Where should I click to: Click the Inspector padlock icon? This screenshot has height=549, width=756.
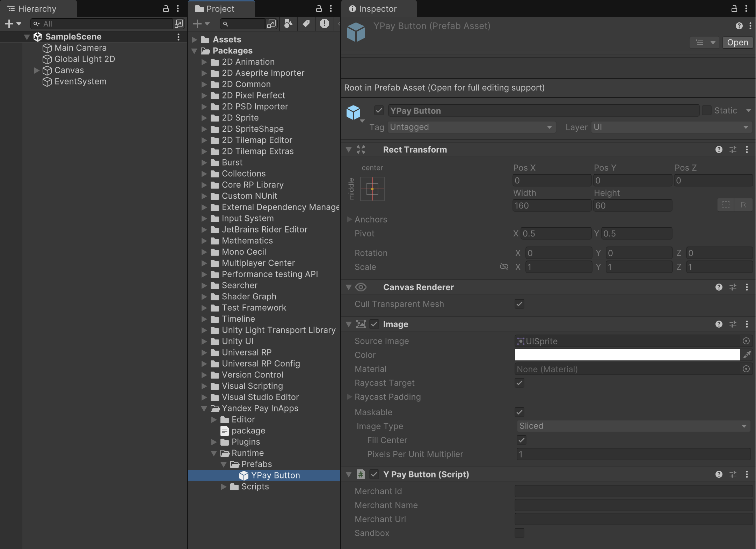(x=735, y=9)
